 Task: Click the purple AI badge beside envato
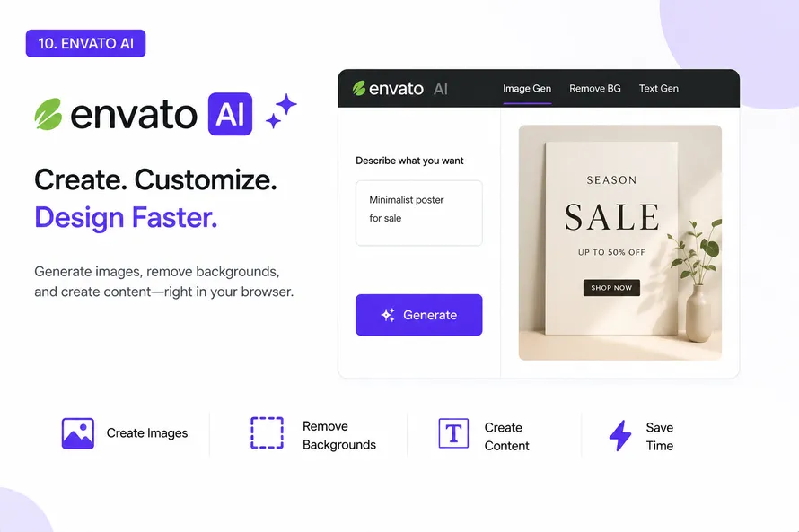coord(230,114)
